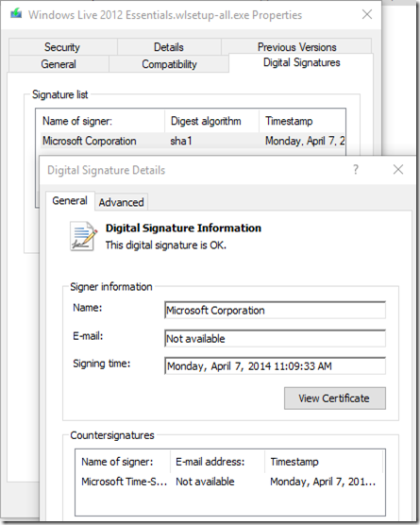Go to the General tab in Properties

click(59, 64)
